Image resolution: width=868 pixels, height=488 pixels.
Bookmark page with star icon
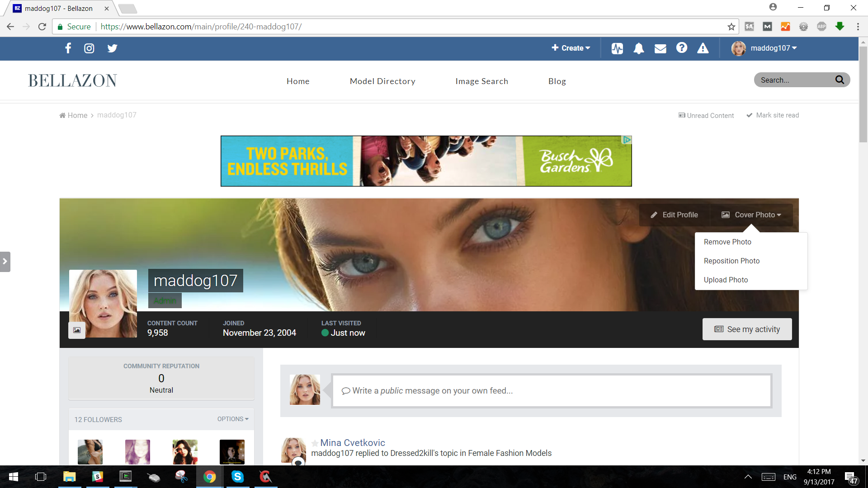pyautogui.click(x=731, y=27)
